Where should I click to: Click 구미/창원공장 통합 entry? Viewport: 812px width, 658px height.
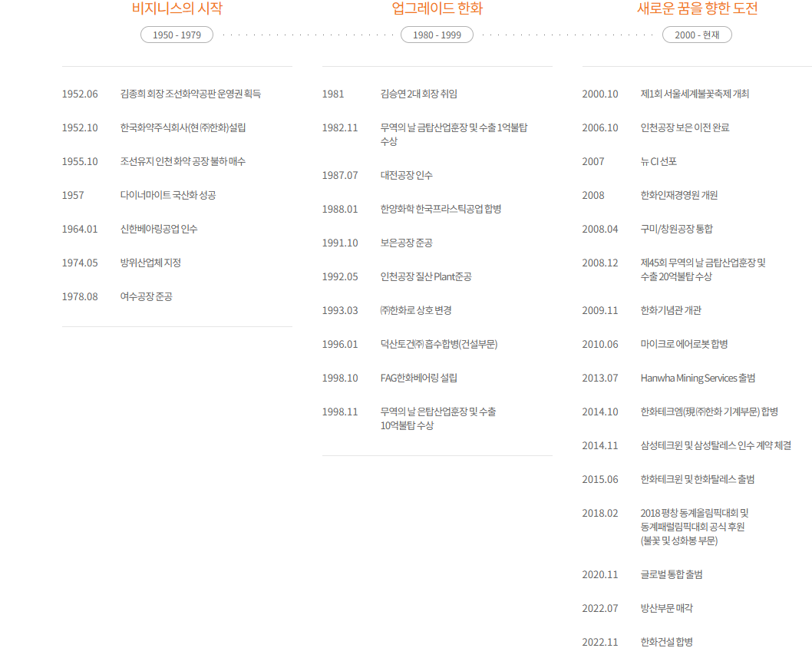click(676, 229)
